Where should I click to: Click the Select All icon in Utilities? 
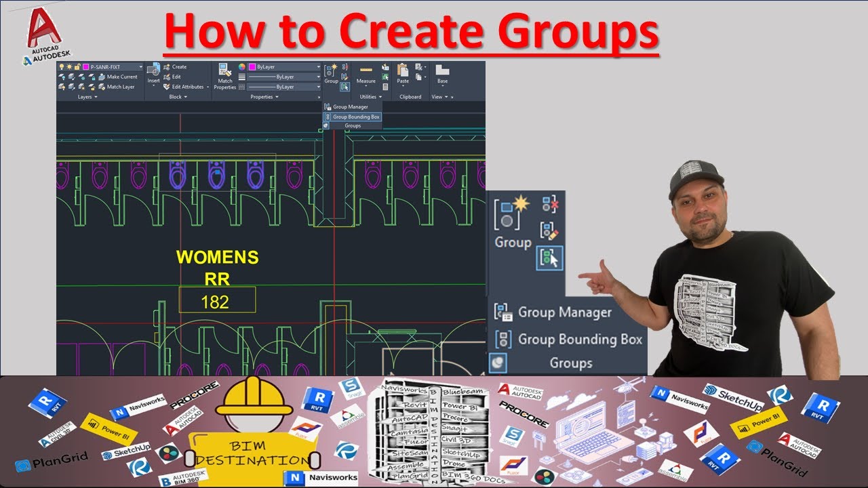click(385, 77)
